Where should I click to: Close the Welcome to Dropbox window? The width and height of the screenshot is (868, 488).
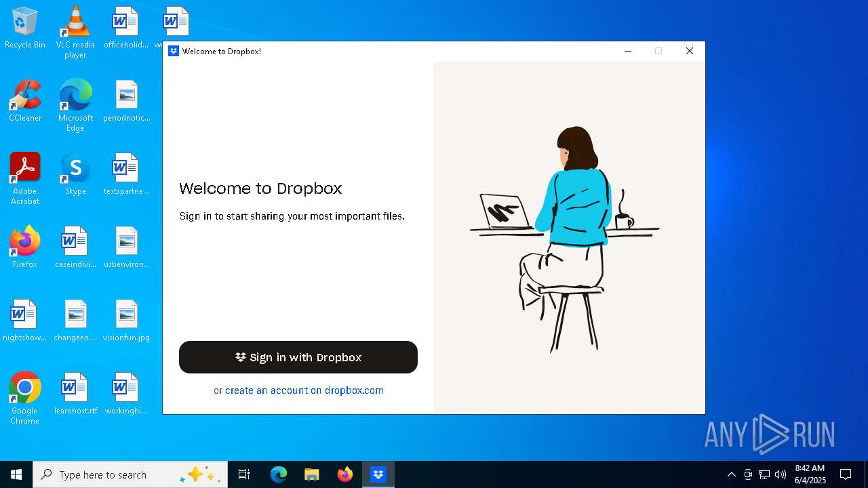point(690,51)
